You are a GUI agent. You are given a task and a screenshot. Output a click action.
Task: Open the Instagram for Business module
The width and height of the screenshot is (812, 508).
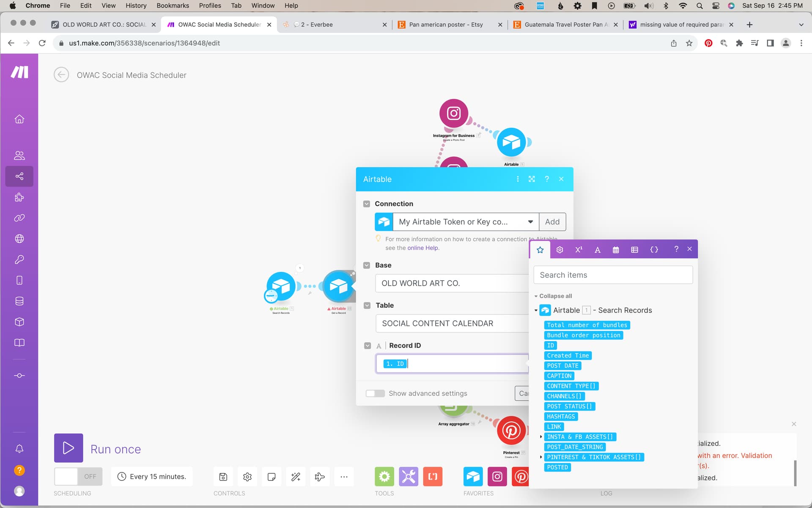(x=453, y=113)
